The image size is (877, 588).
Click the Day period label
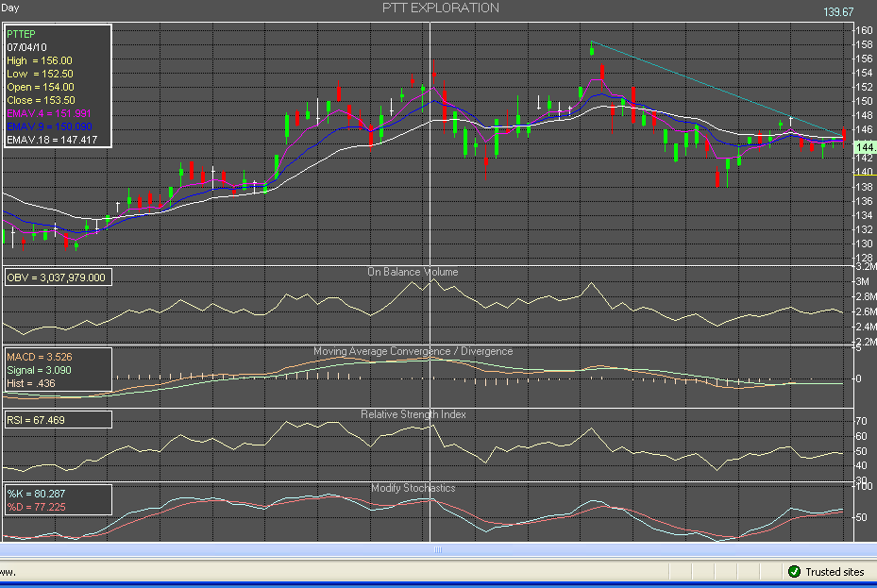pos(10,8)
